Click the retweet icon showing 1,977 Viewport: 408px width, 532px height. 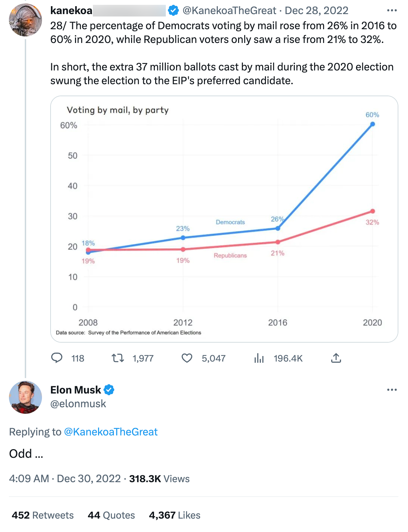tap(117, 358)
